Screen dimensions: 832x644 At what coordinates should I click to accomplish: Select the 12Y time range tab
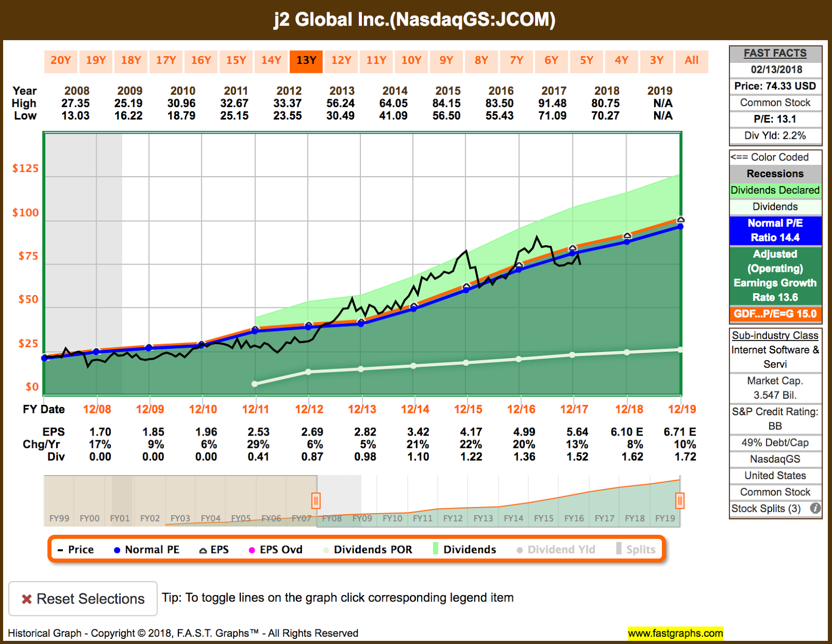[341, 61]
